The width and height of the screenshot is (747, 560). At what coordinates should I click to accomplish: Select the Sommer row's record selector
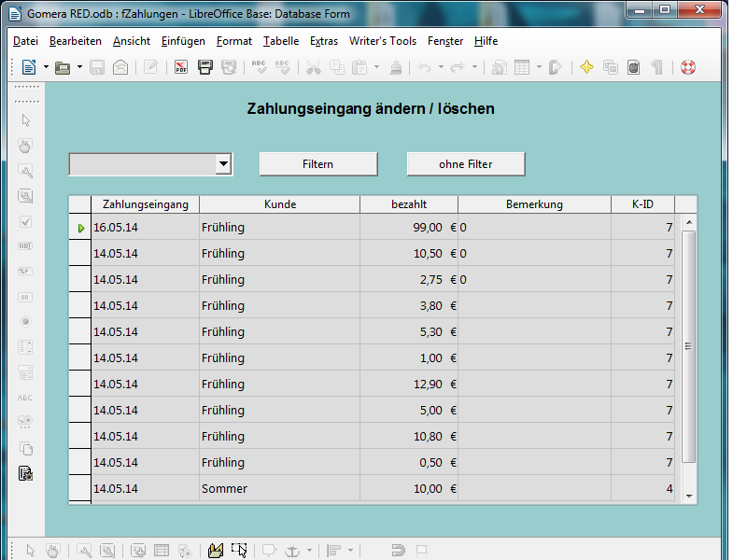(x=79, y=488)
